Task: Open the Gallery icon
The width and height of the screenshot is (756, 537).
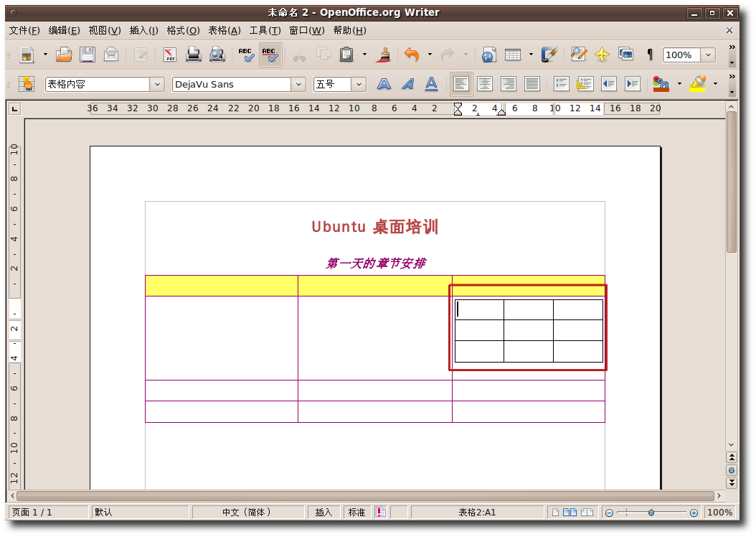Action: [x=626, y=55]
